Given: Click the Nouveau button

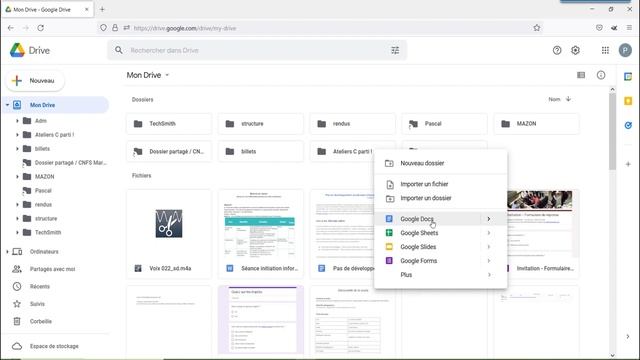Looking at the screenshot, I should 35,80.
